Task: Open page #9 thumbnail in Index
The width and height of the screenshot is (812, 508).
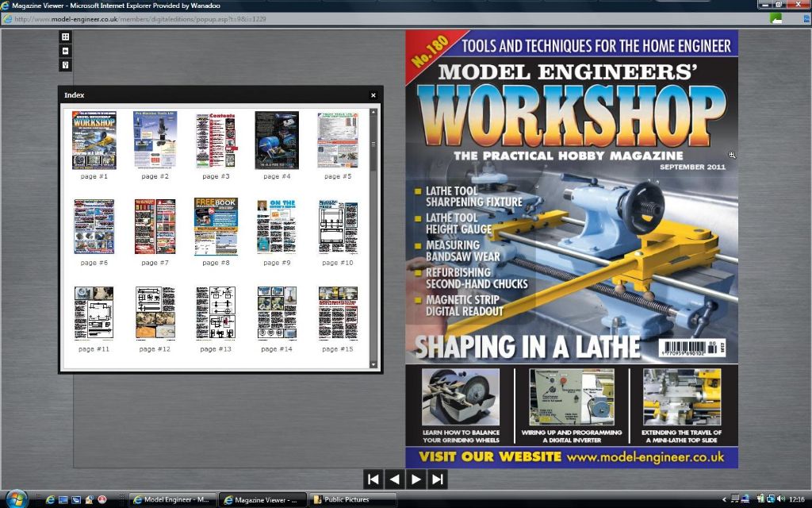Action: click(277, 226)
